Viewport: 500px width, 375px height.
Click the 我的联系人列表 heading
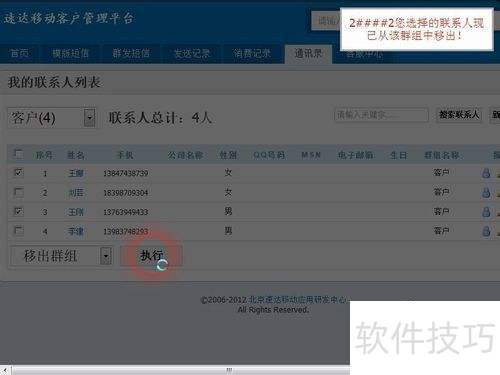(54, 82)
